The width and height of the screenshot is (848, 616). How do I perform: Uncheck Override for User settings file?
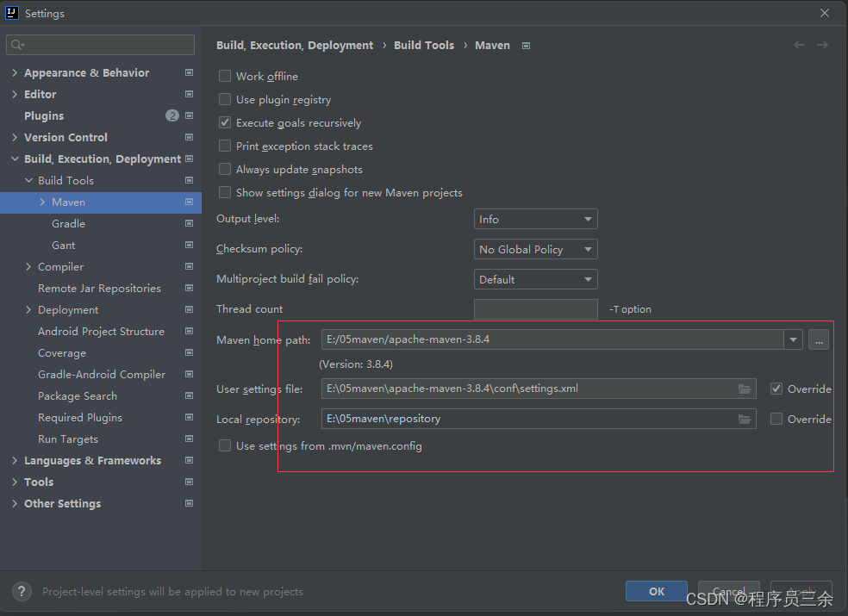(776, 389)
